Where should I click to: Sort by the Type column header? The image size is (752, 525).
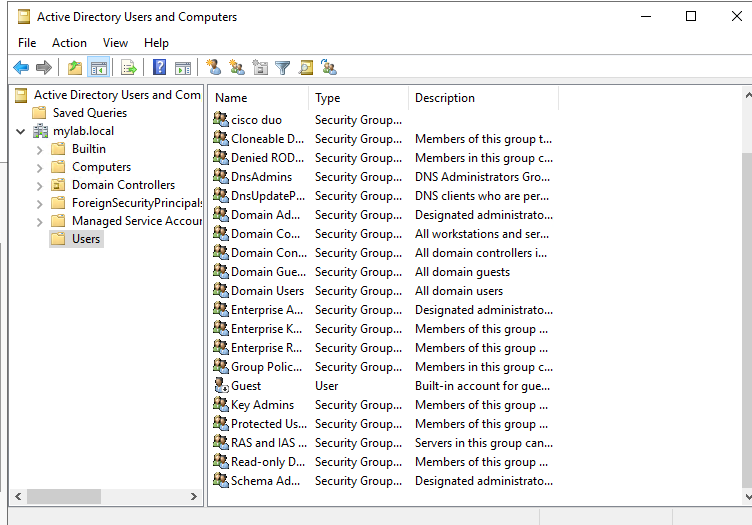pyautogui.click(x=359, y=98)
